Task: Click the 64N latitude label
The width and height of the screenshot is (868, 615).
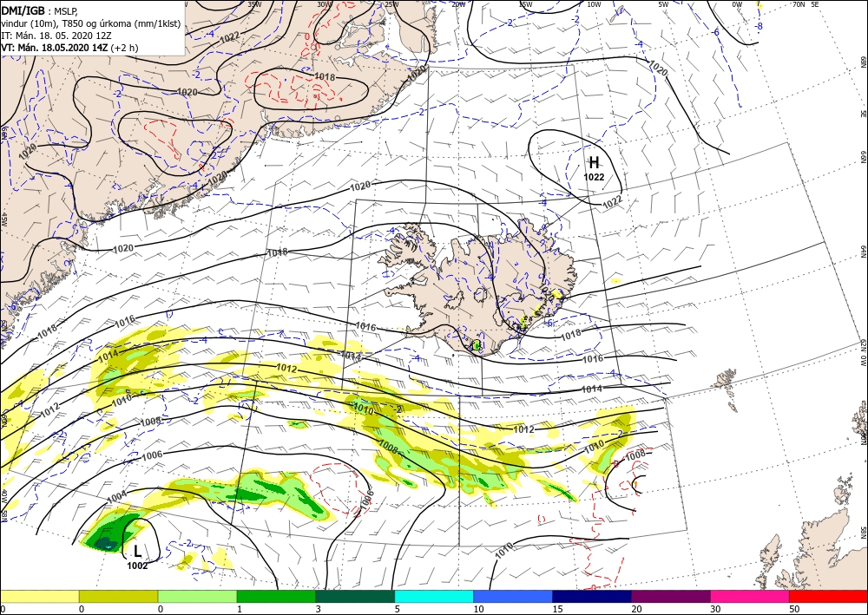Action: point(863,251)
